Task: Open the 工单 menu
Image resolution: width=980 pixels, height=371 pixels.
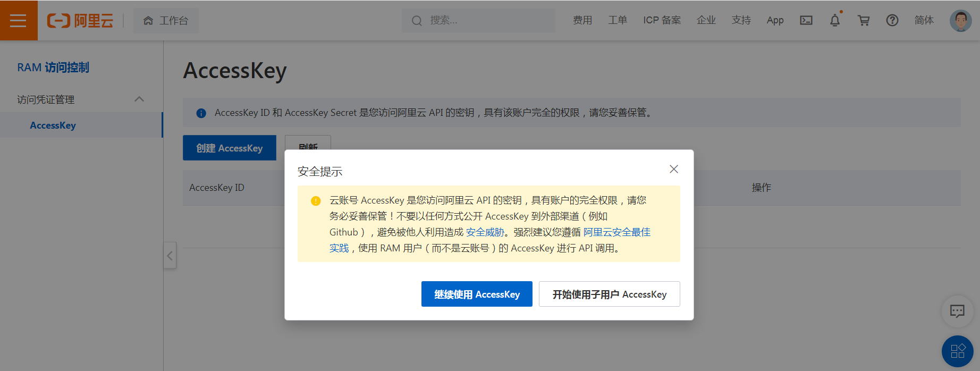Action: [618, 20]
